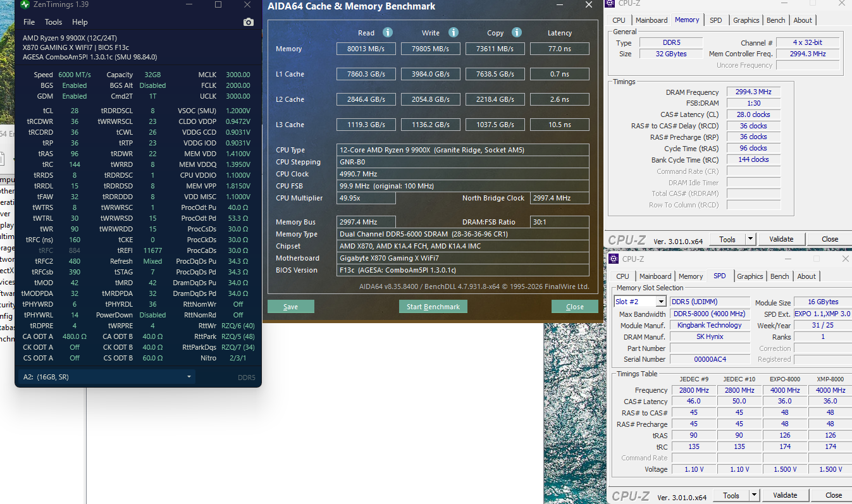The image size is (852, 504).
Task: Click Tools button in CPU-Z DRAM timings window
Action: (727, 239)
